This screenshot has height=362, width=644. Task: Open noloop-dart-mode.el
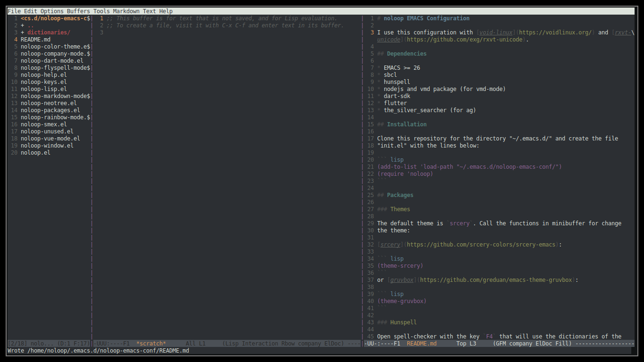point(52,61)
